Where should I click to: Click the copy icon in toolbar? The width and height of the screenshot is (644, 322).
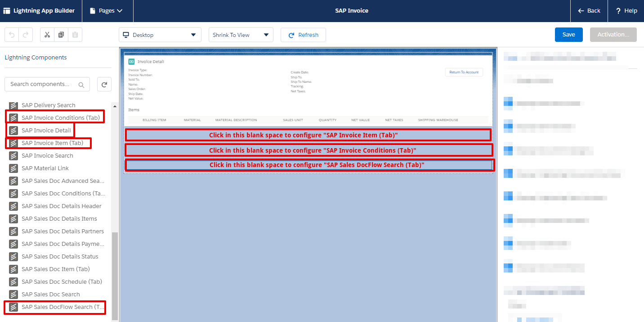point(61,35)
